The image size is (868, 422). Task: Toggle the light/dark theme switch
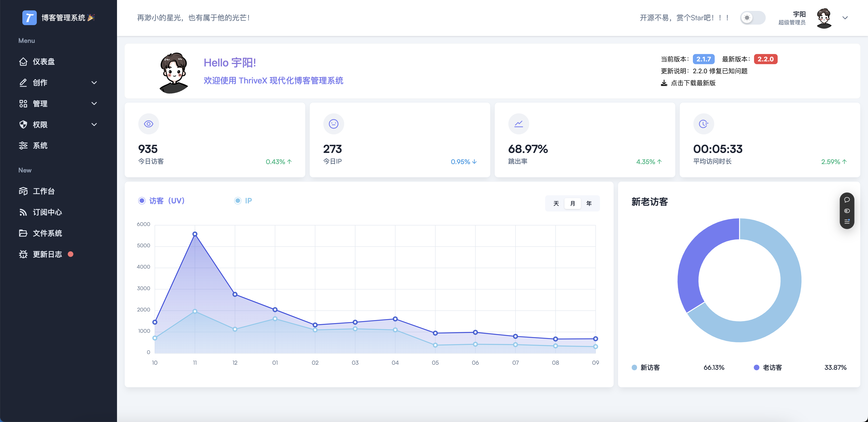click(x=753, y=18)
